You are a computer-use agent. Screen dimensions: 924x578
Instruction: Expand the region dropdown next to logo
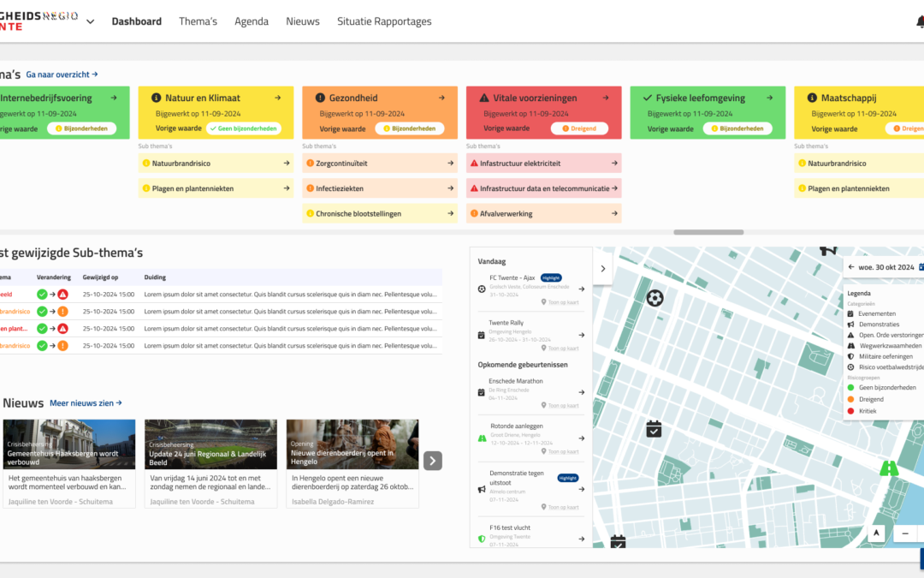click(x=90, y=21)
